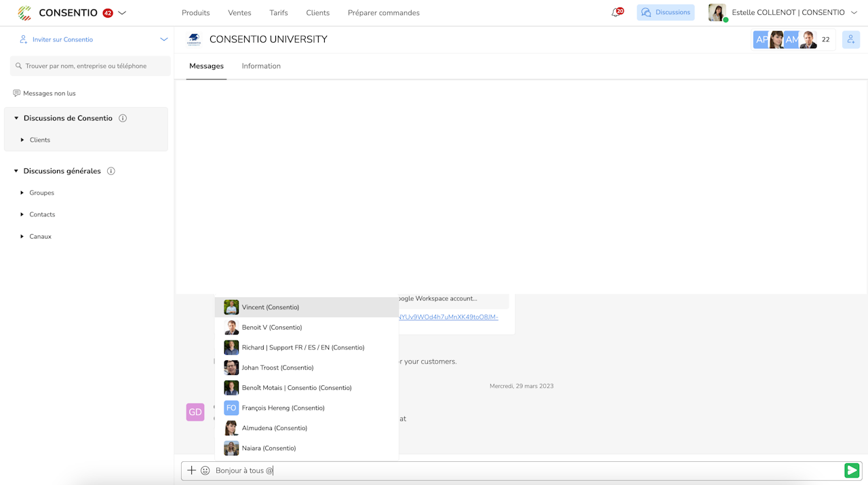Open the notifications bell icon

[616, 13]
